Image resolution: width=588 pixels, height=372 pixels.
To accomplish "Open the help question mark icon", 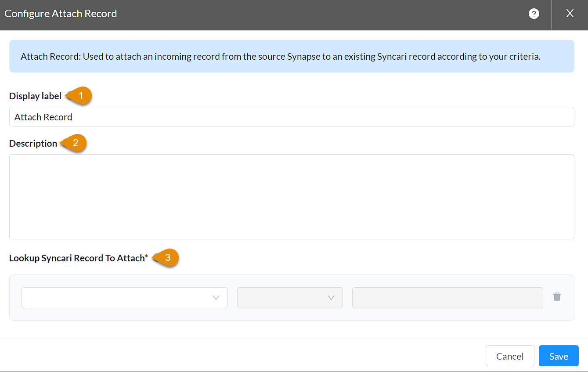I will coord(534,14).
